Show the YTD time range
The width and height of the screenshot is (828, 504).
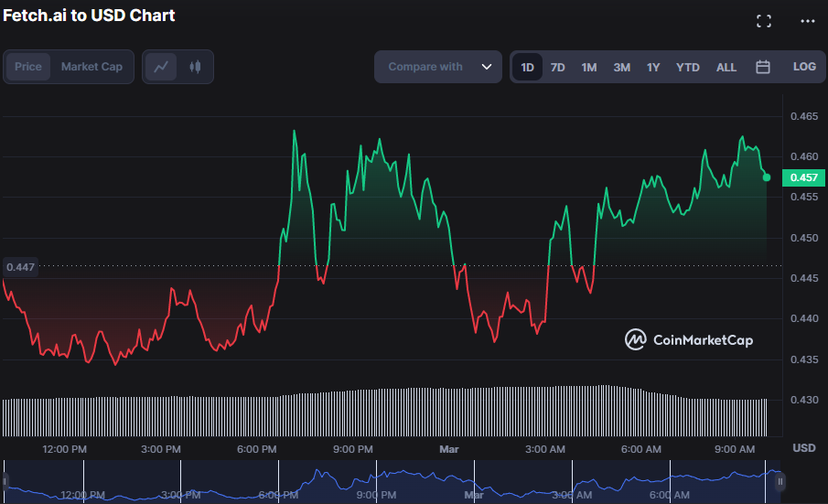[687, 67]
